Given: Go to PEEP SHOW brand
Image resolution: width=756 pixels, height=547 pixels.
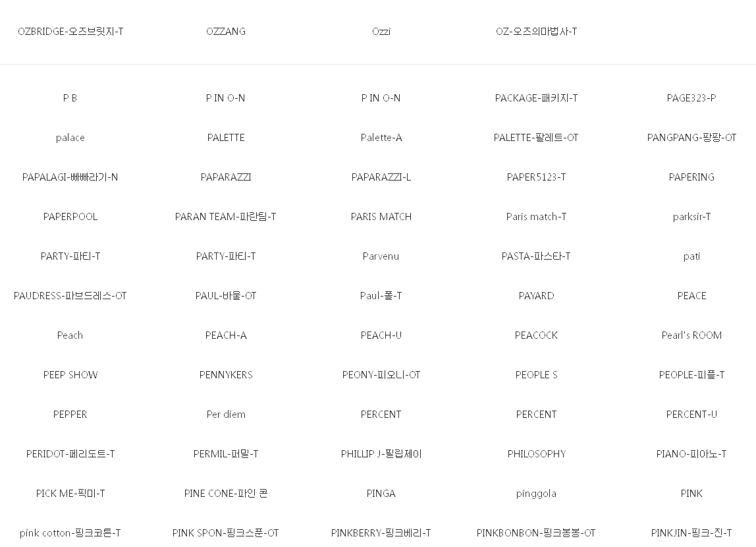Looking at the screenshot, I should click(70, 375).
